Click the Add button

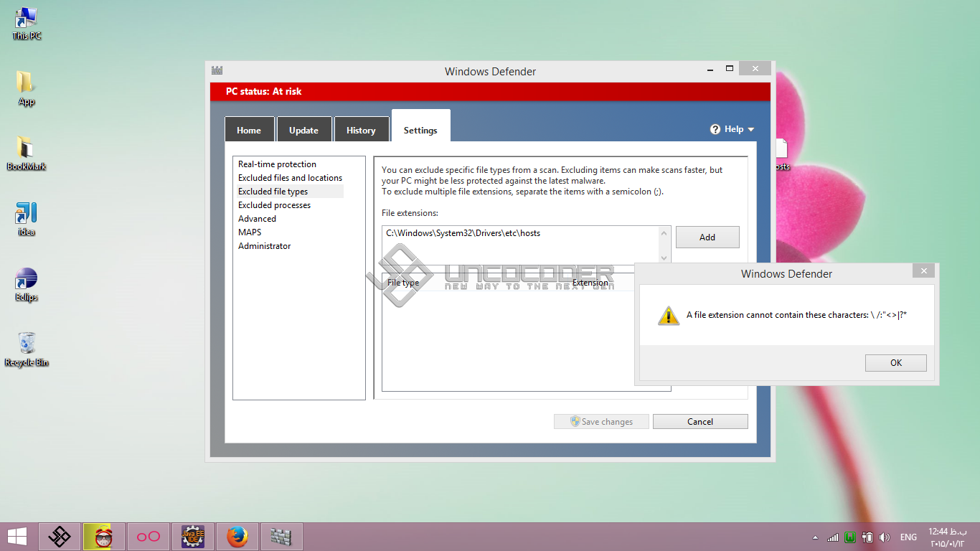(707, 237)
